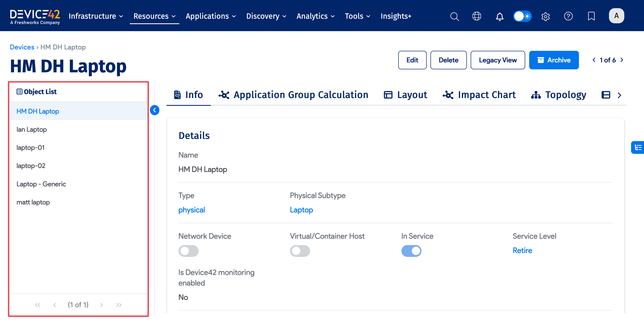This screenshot has width=644, height=326.
Task: Open bookmarks with the bookmark icon
Action: (591, 16)
